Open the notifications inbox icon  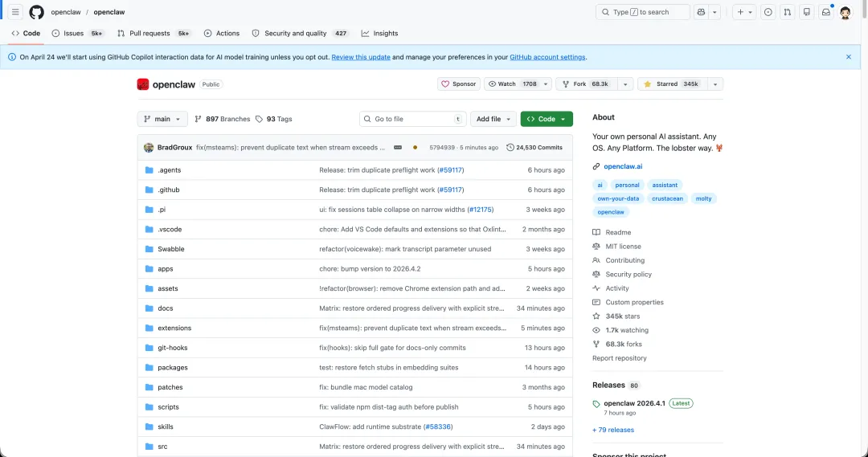[x=826, y=11]
